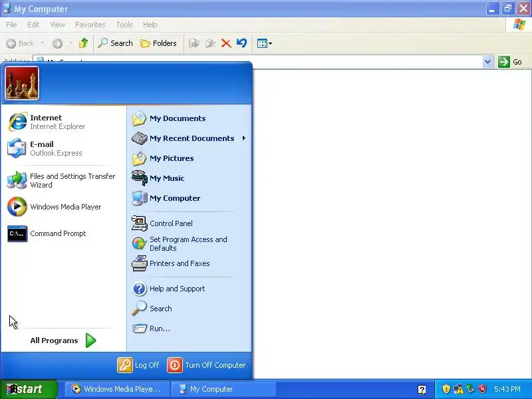Expand All Programs list

click(x=63, y=340)
